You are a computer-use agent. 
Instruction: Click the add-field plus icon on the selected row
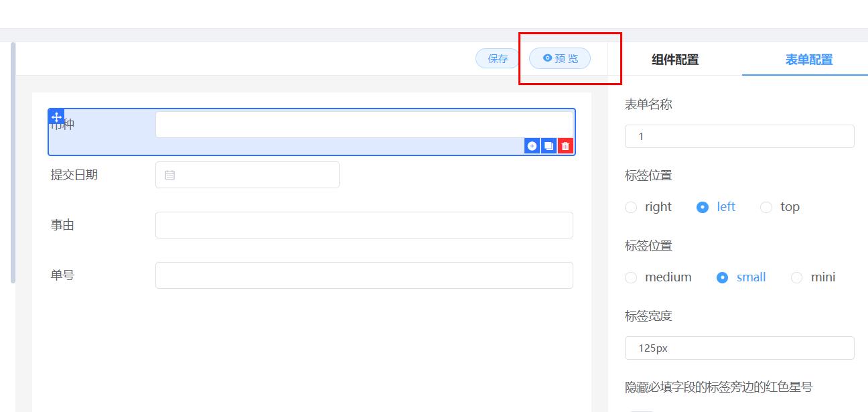(532, 146)
